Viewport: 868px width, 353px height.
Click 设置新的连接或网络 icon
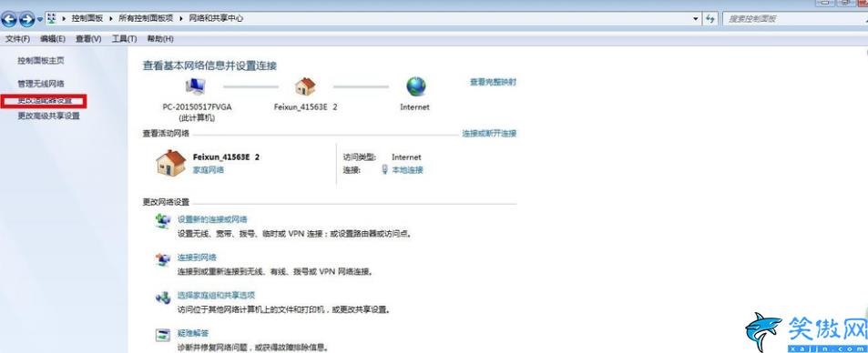pos(163,221)
